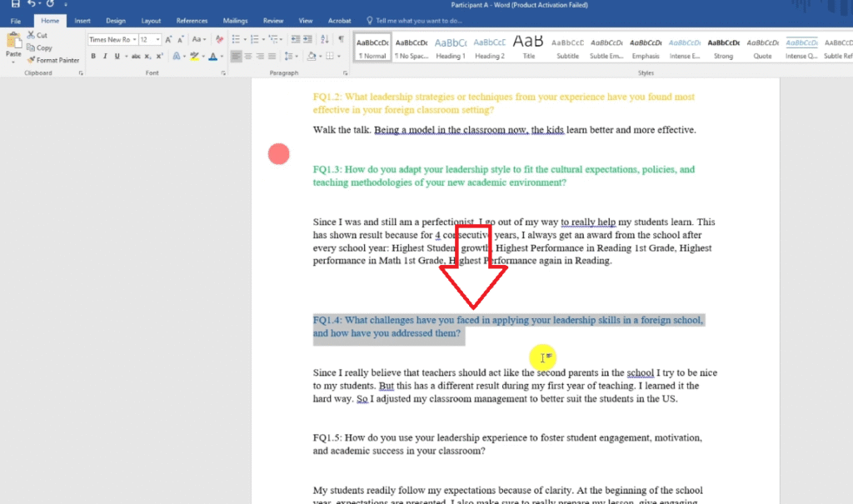Click the Grow Font size icon

coord(169,39)
